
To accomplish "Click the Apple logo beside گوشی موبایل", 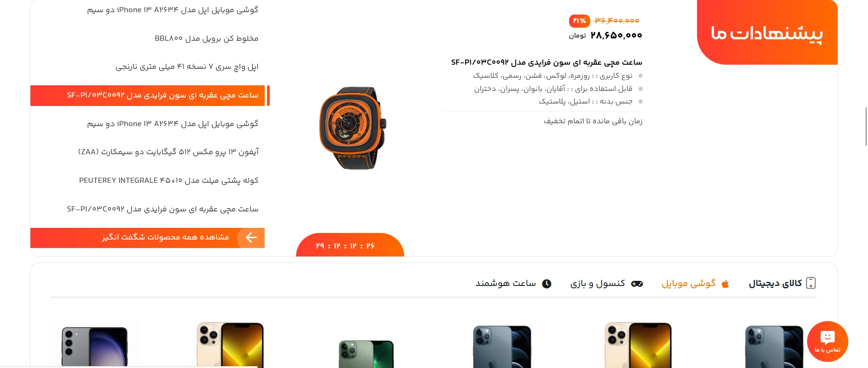I will click(x=725, y=284).
